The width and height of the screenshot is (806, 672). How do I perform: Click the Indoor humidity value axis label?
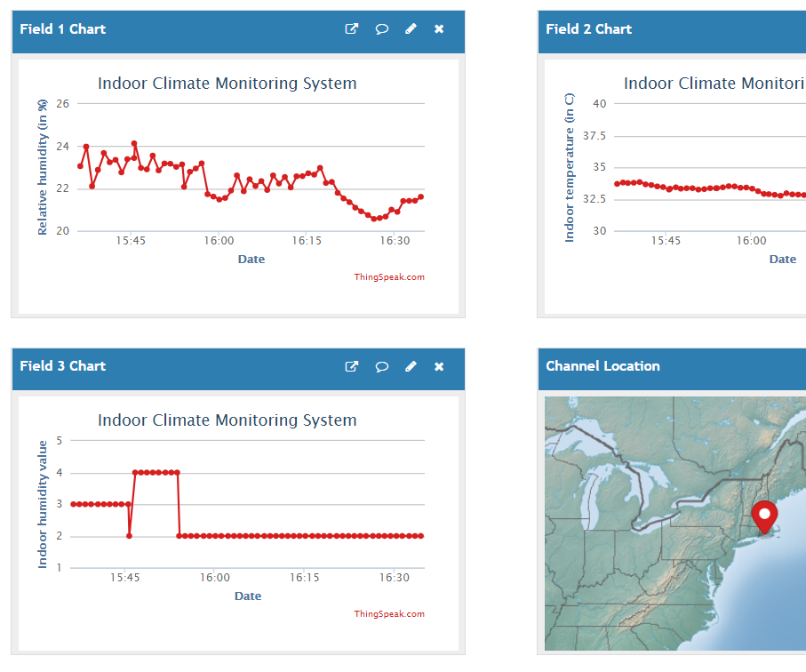[x=42, y=504]
